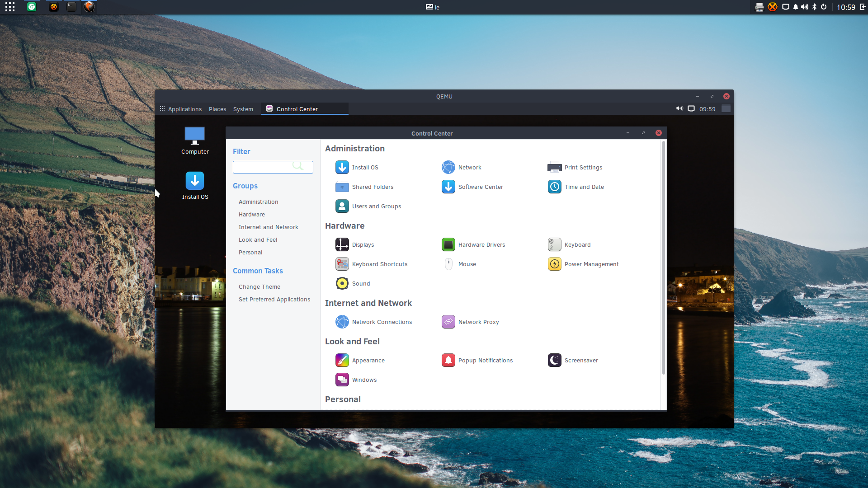The image size is (868, 488).
Task: Open Screensaver settings
Action: [573, 360]
